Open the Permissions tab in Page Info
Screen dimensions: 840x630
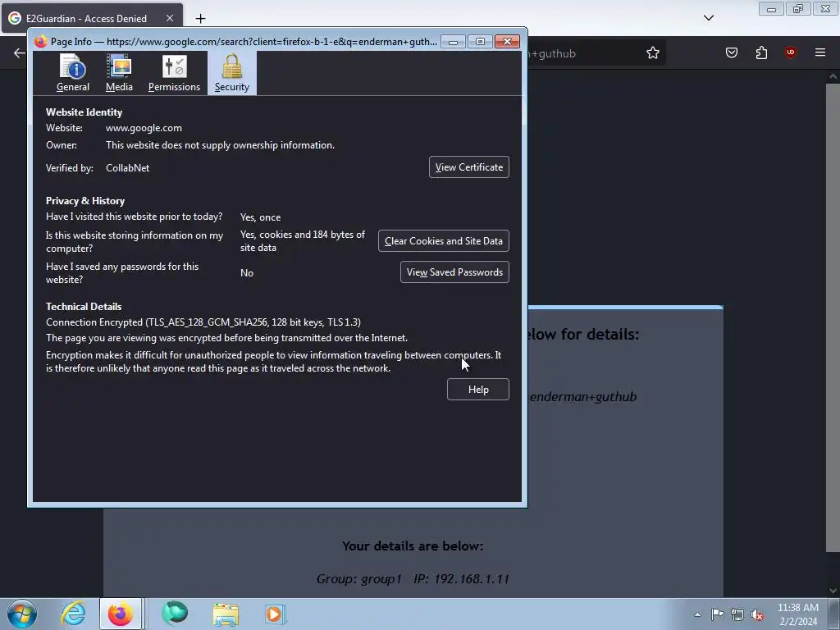click(174, 73)
